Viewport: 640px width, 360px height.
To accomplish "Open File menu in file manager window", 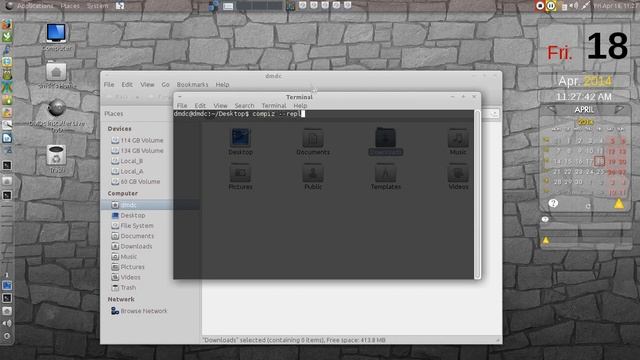I will coord(109,84).
